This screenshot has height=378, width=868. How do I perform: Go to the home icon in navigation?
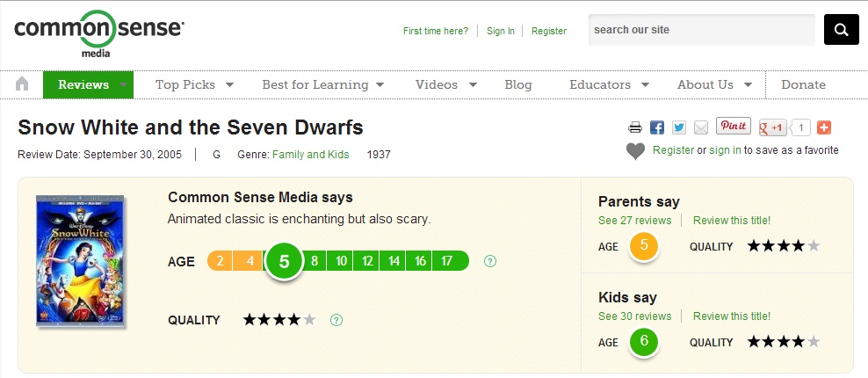tap(22, 84)
